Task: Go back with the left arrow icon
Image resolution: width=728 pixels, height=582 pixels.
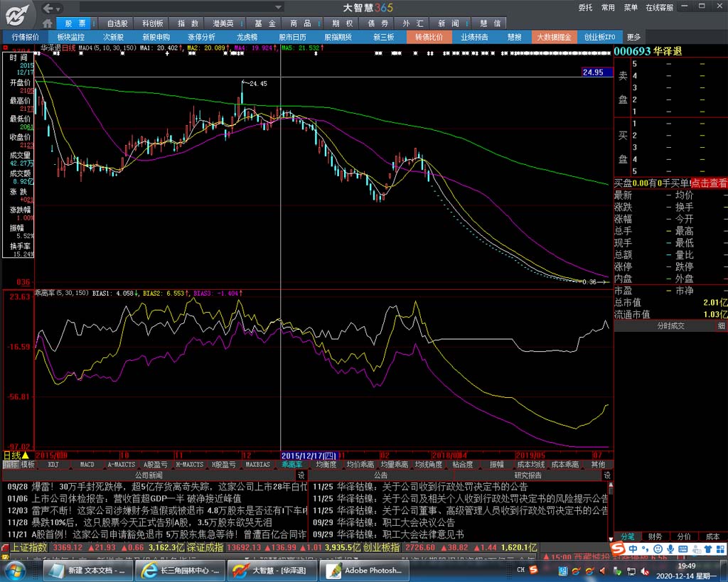Action: point(48,8)
